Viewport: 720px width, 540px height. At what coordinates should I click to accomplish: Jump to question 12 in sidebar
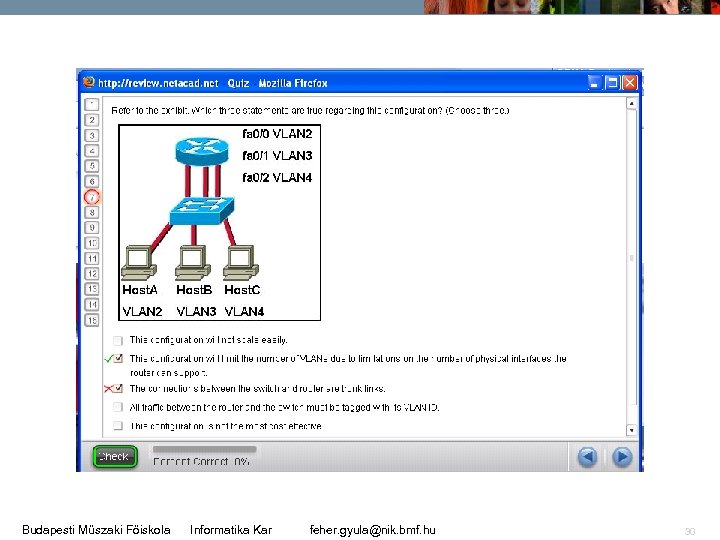(x=92, y=274)
